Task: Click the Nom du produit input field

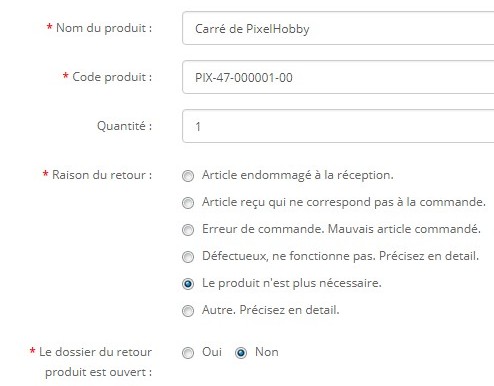Action: (338, 28)
